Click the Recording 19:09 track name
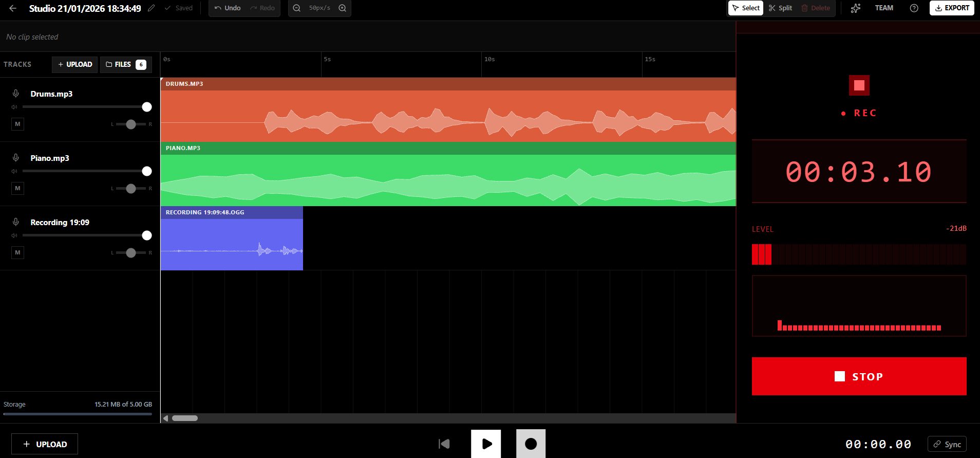 [60, 222]
